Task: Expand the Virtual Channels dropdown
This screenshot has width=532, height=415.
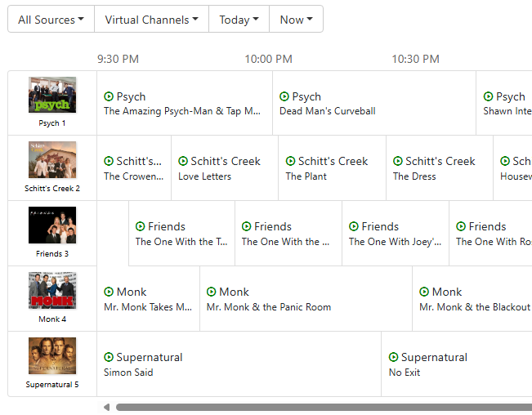Action: 151,20
